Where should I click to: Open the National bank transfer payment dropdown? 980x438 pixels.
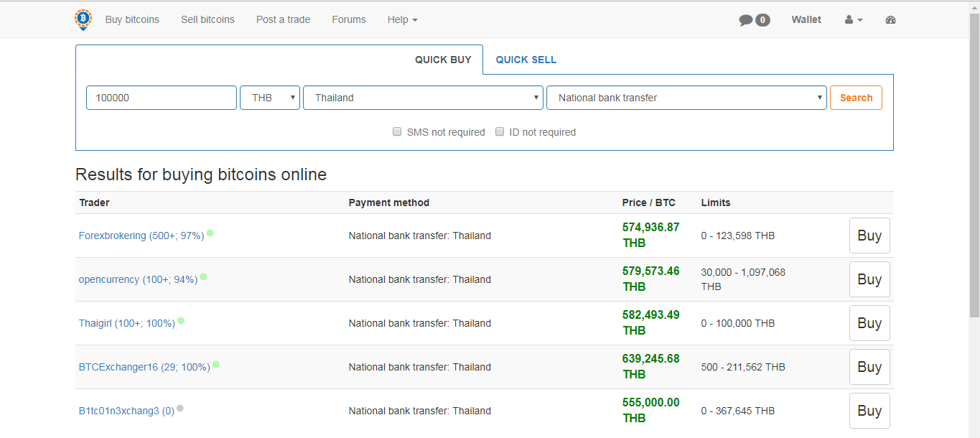coord(686,98)
